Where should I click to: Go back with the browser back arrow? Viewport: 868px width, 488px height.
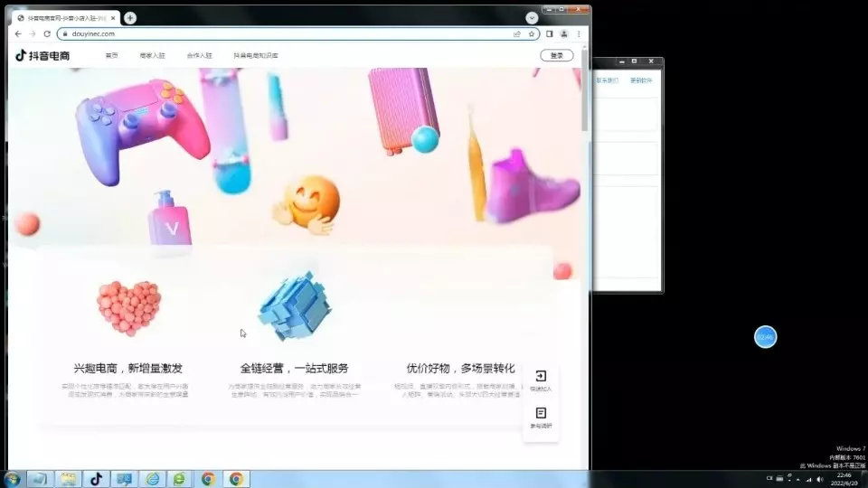click(18, 33)
